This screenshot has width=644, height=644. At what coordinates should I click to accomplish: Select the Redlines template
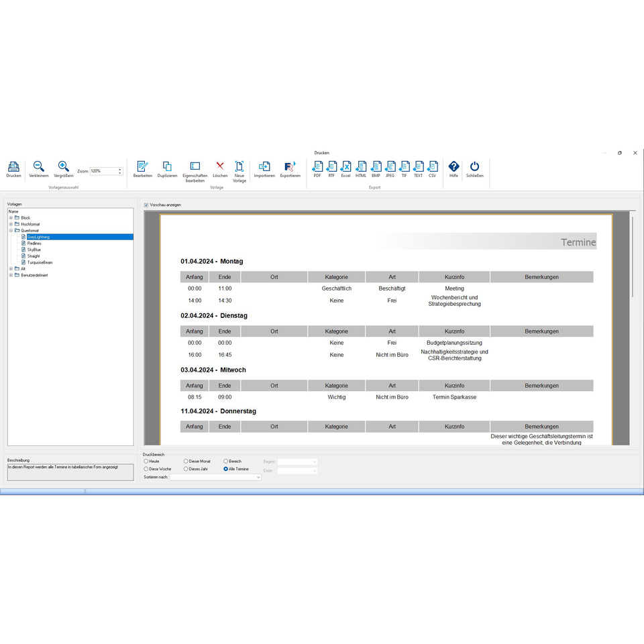(x=34, y=243)
